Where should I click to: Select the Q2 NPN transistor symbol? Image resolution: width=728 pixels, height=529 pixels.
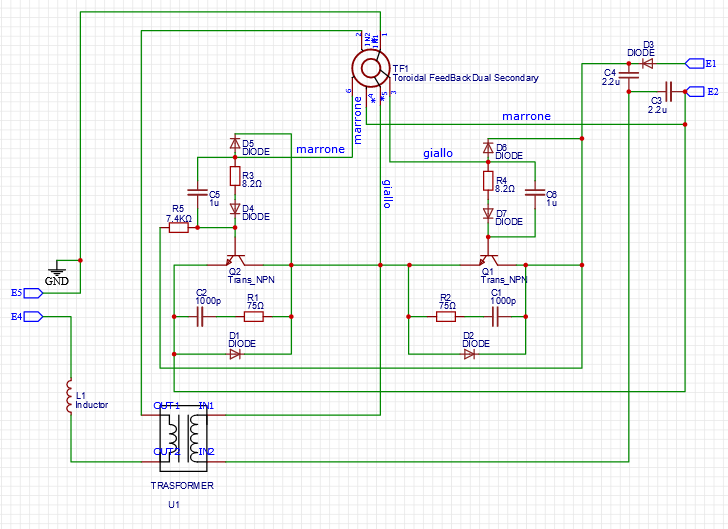coord(235,259)
